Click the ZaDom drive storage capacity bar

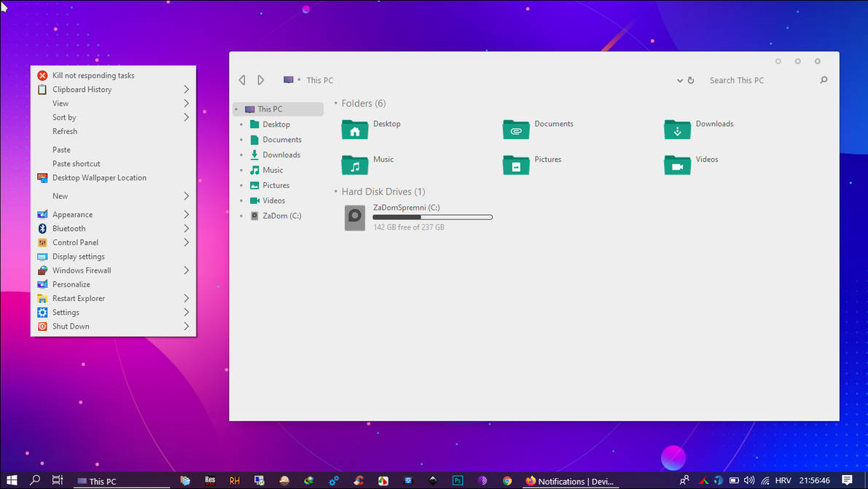(432, 216)
